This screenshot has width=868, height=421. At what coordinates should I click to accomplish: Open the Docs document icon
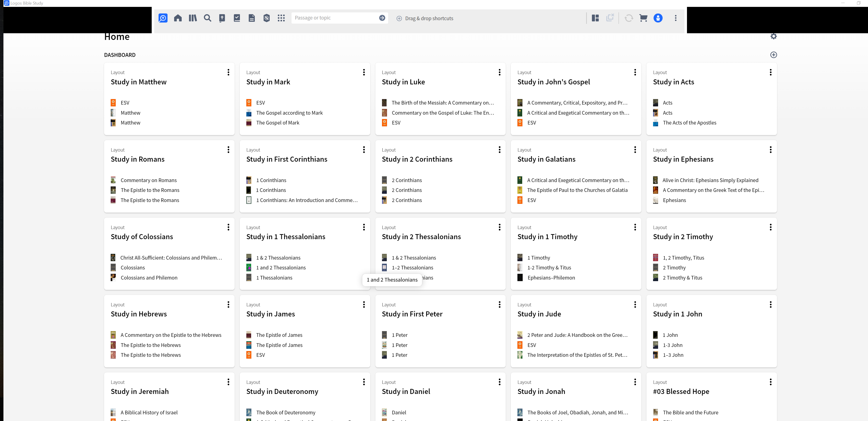(252, 18)
